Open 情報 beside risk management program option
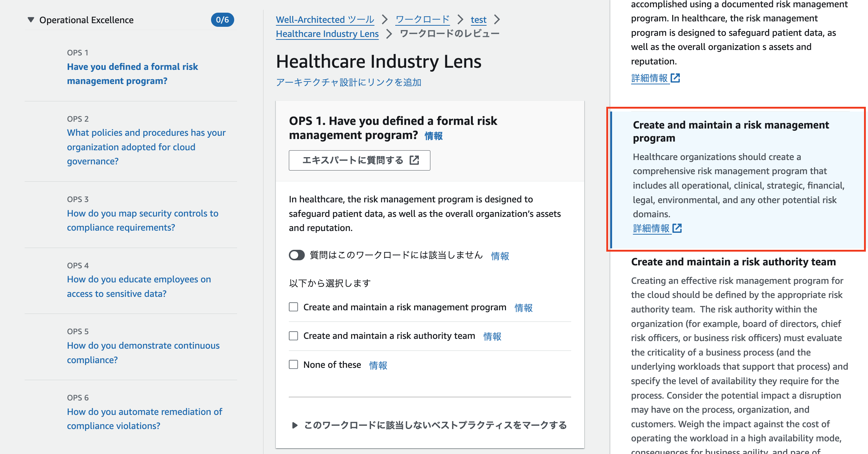Viewport: 868px width, 454px height. [x=523, y=308]
